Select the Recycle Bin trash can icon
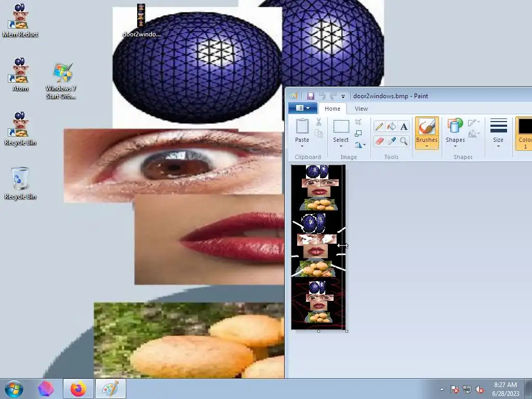This screenshot has height=399, width=532. pos(20,183)
